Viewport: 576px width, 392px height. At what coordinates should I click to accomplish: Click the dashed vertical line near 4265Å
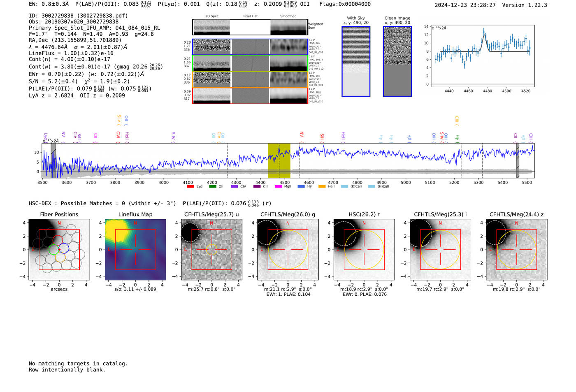click(x=228, y=160)
